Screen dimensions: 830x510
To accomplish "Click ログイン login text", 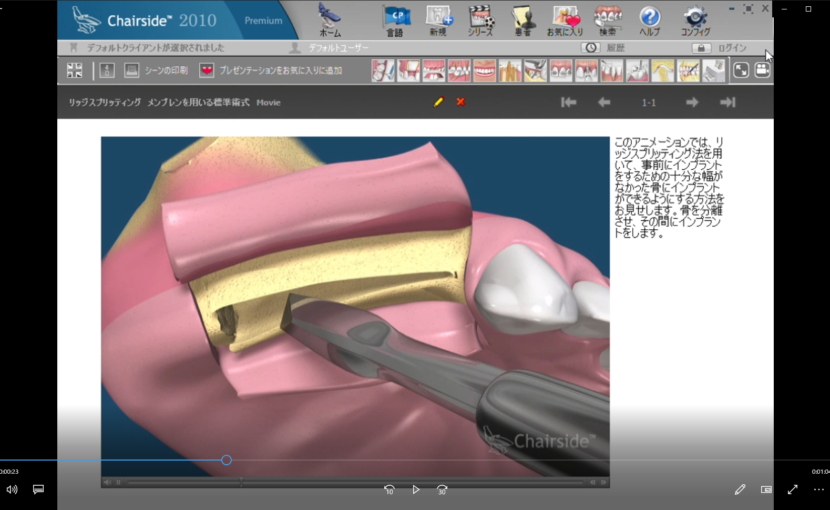I will pyautogui.click(x=732, y=48).
